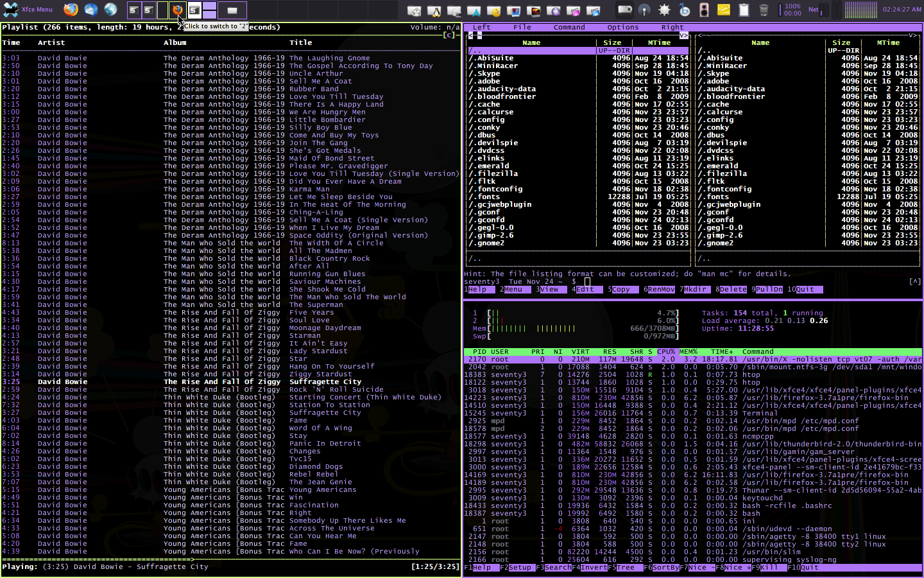924x578 pixels.
Task: Open the purple disc media folder launcher
Action: pos(554,10)
